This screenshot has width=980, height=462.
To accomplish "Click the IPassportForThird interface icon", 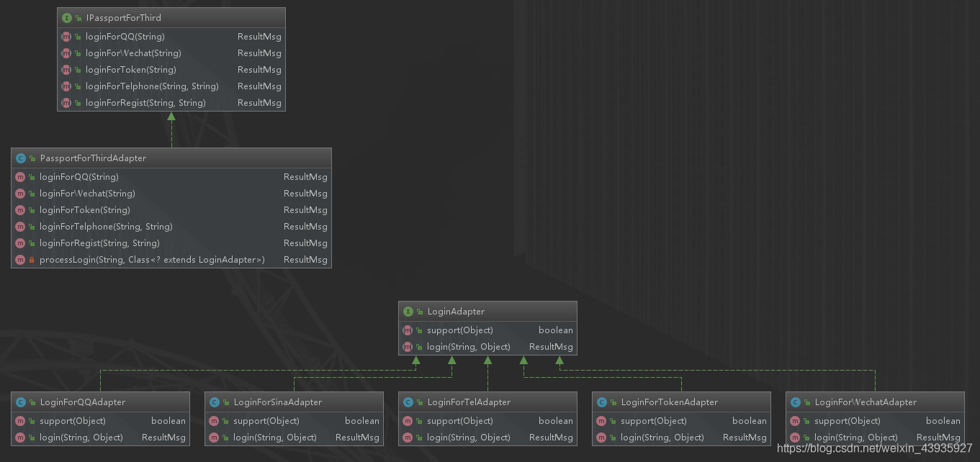I will click(x=67, y=18).
